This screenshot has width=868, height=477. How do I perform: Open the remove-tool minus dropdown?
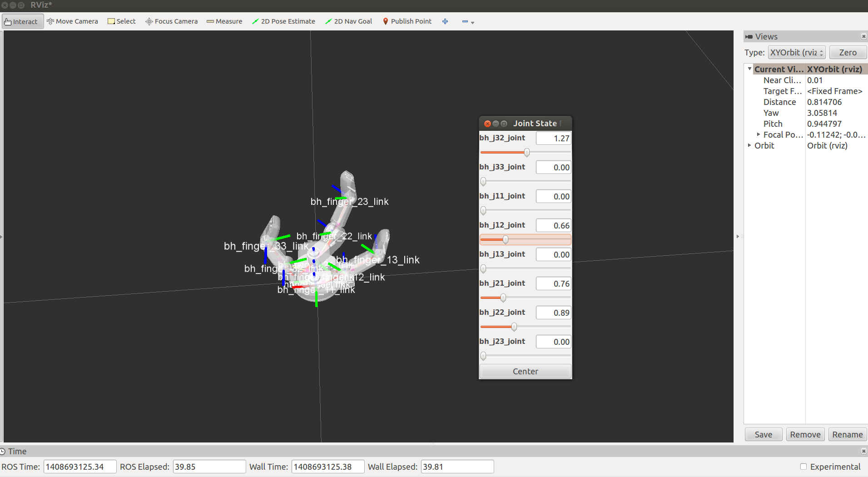tap(468, 22)
